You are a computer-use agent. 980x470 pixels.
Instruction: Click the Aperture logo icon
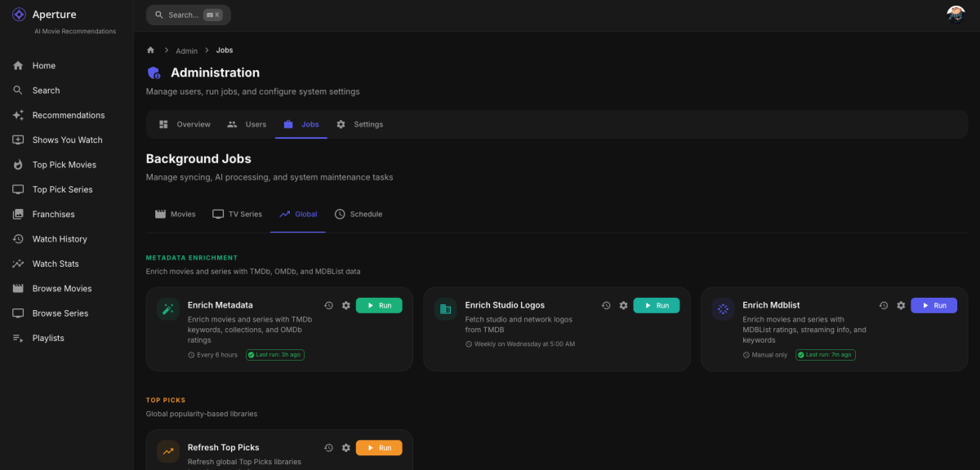click(19, 14)
